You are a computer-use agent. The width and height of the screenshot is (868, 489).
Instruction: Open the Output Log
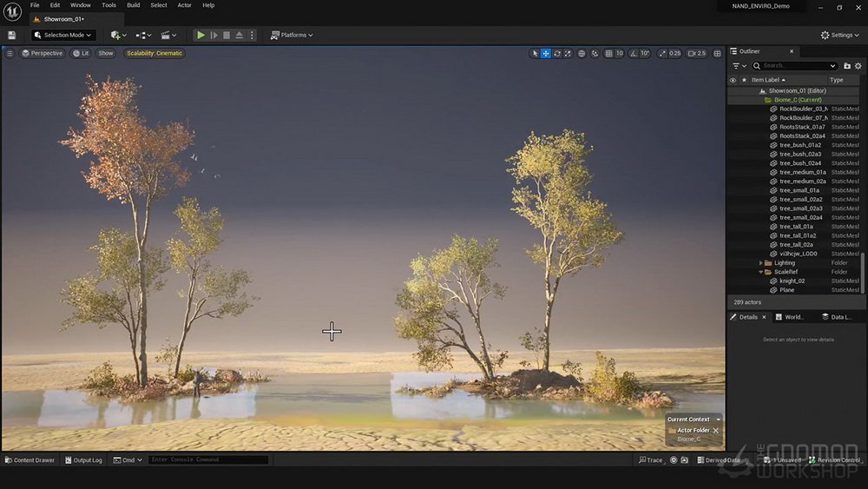[83, 460]
